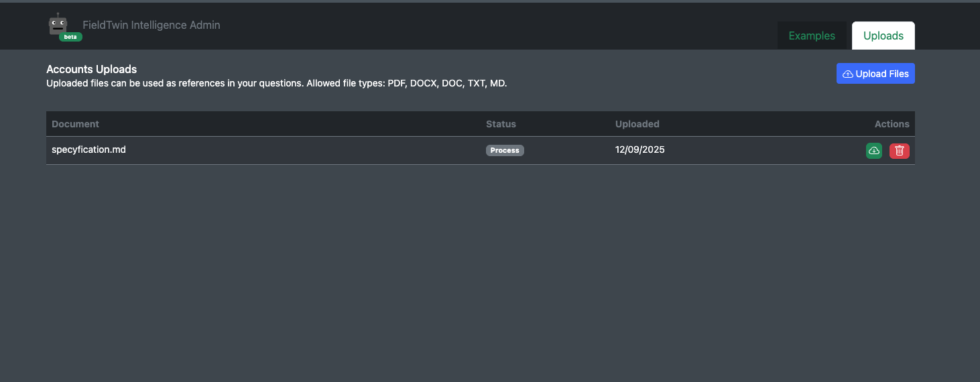Click the Actions column header

[x=892, y=124]
